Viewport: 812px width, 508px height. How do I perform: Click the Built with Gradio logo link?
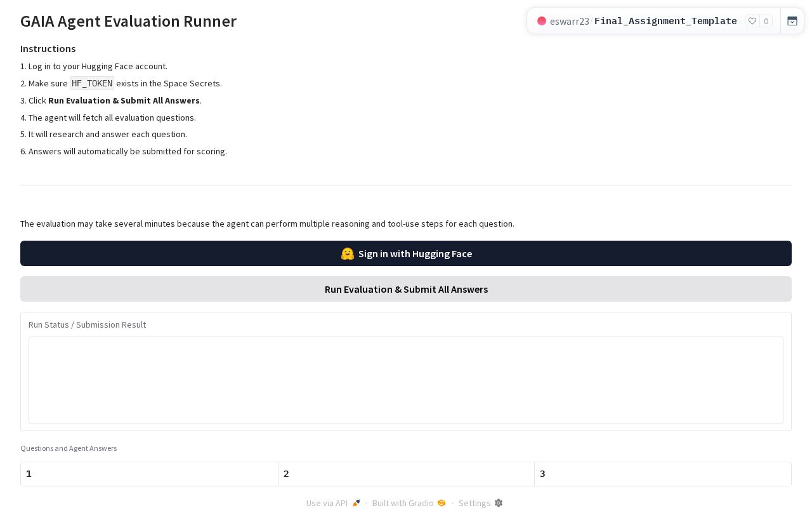pyautogui.click(x=409, y=503)
